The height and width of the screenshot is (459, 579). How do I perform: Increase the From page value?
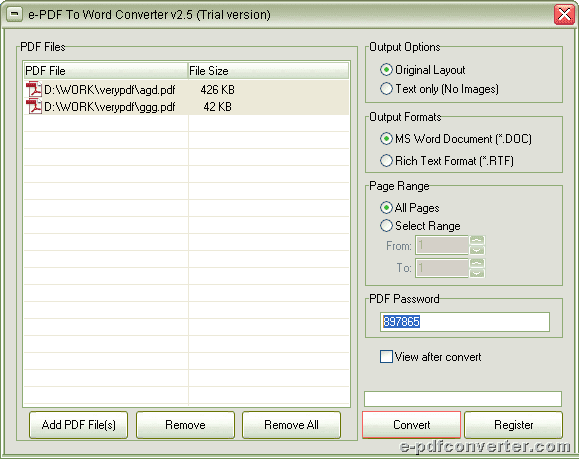[477, 240]
